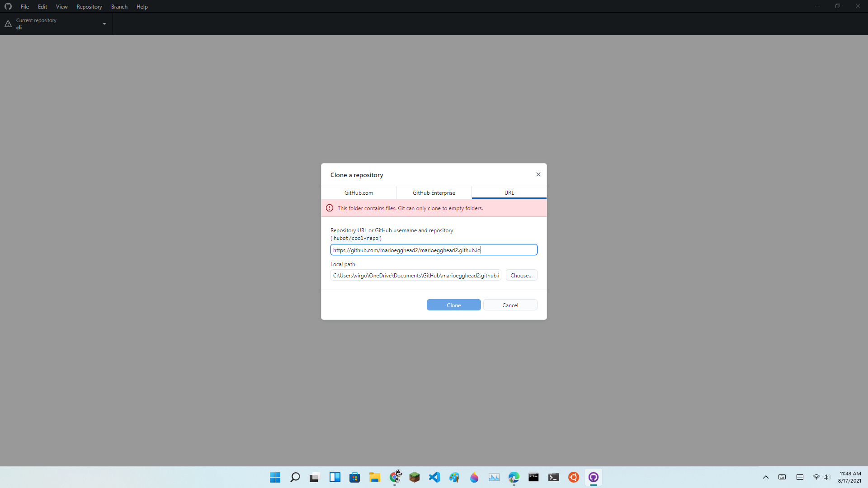Switch to the GitHub Enterprise tab
868x488 pixels.
click(x=434, y=192)
